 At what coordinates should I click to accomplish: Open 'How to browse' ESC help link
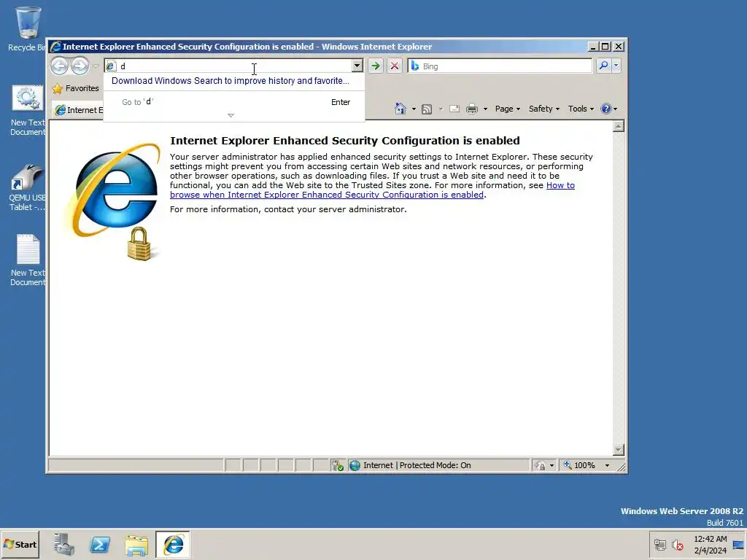click(x=372, y=190)
